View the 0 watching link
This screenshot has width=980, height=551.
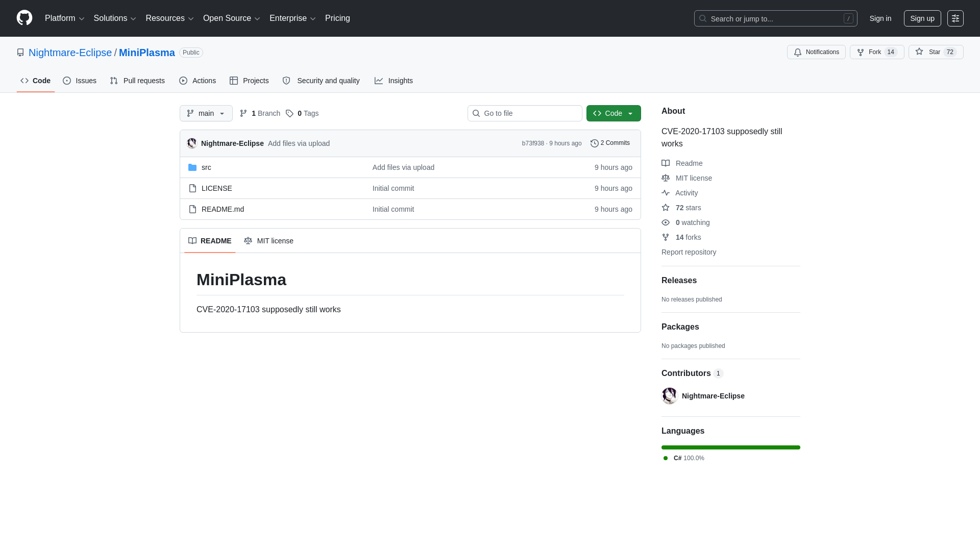pos(685,222)
